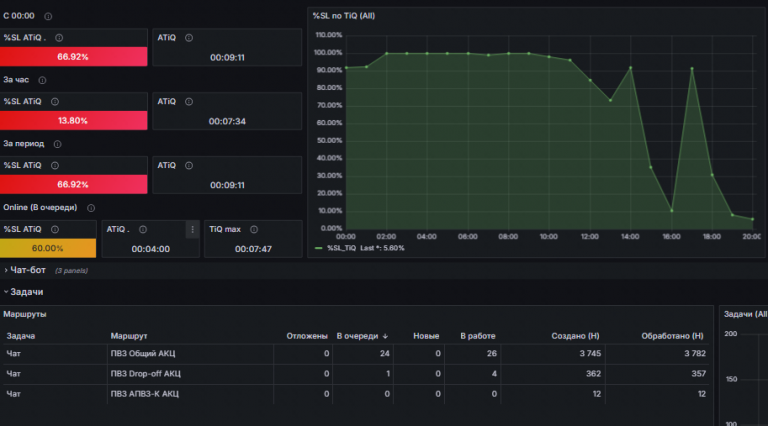The width and height of the screenshot is (768, 426).
Task: Open Маршруты panel title menu
Action: (x=24, y=314)
